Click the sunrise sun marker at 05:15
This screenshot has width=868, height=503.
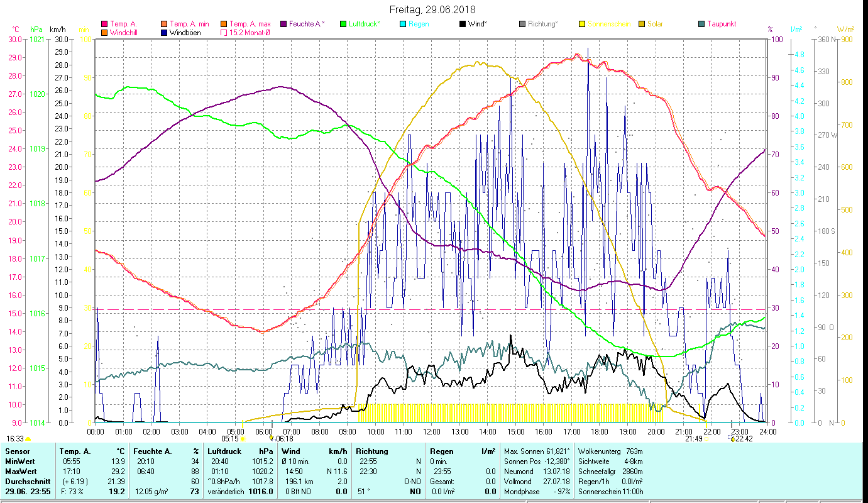tap(243, 439)
